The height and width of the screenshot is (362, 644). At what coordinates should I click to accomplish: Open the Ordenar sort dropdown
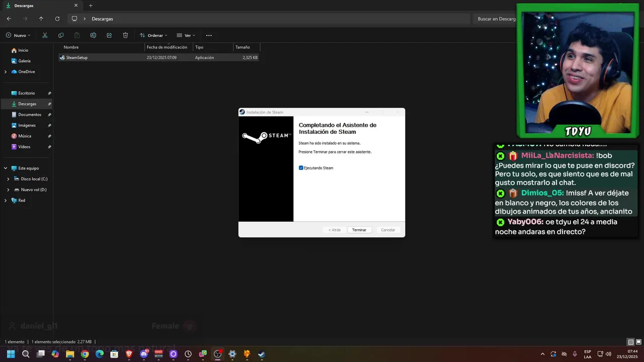point(153,35)
